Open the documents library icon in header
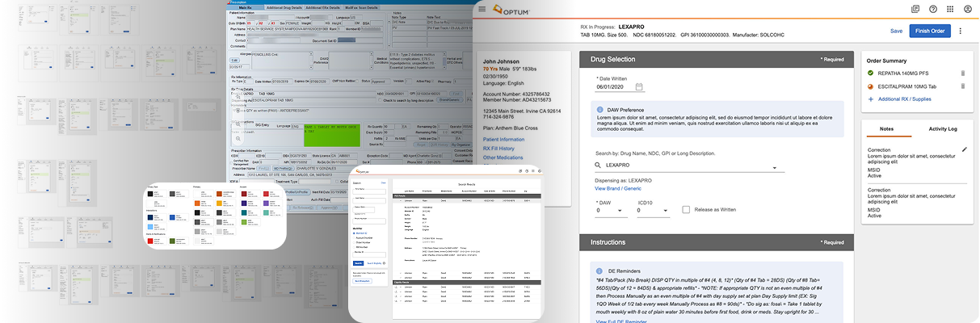This screenshot has height=323, width=980. [915, 9]
